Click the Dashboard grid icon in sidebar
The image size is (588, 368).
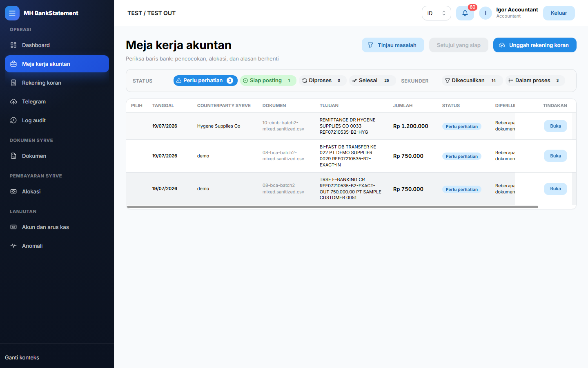(13, 45)
